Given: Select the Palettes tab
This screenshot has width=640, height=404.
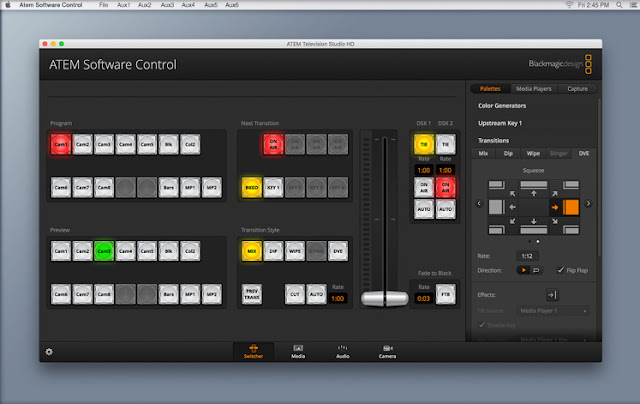Looking at the screenshot, I should point(490,89).
